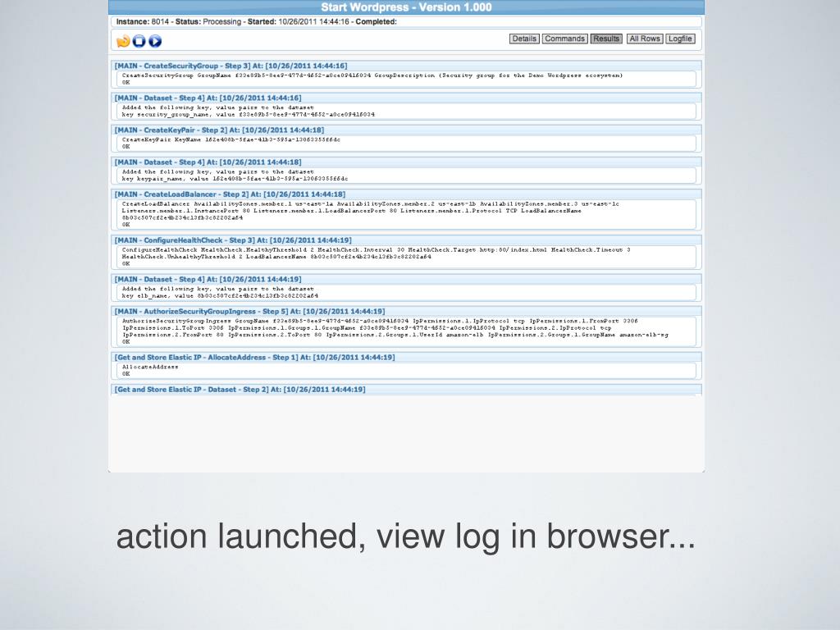Screen dimensions: 840x630
Task: Open the Logfile
Action: 680,39
